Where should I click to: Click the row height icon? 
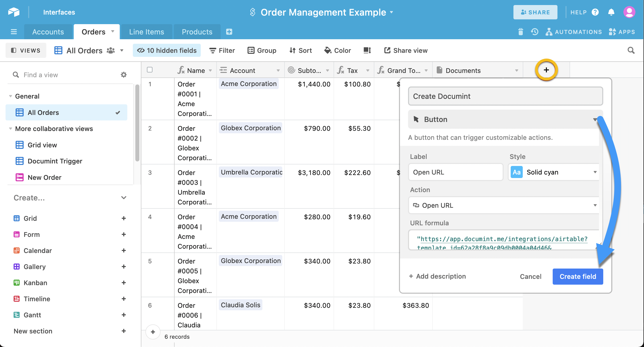tap(367, 50)
